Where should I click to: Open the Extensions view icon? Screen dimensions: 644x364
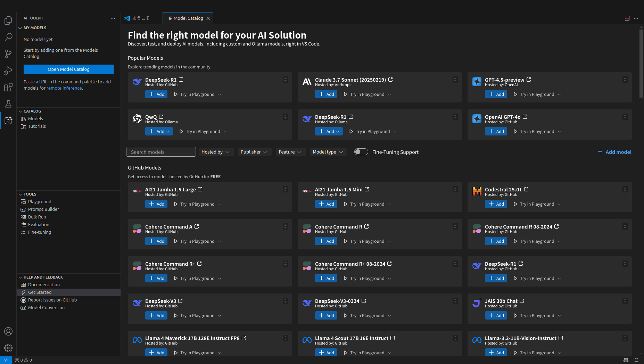tap(8, 87)
